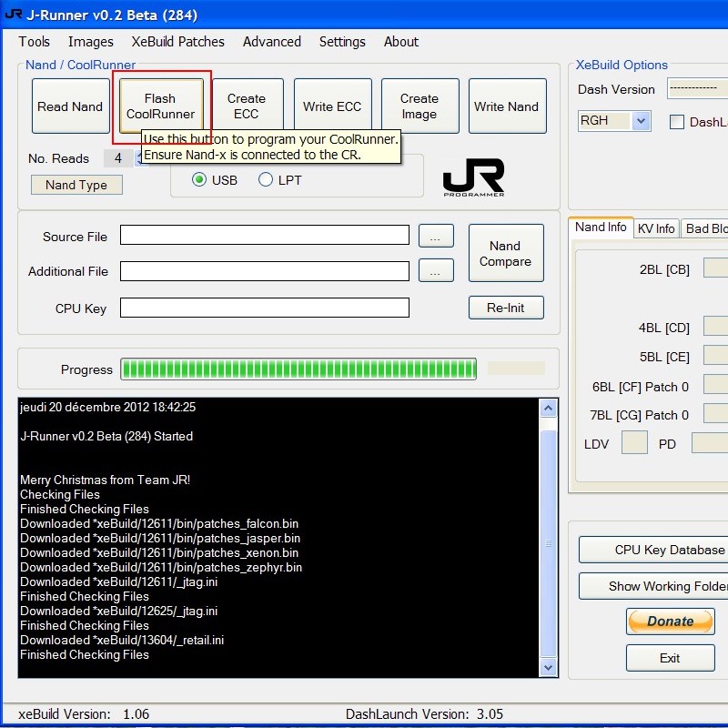This screenshot has width=728, height=728.
Task: Click log line 'xeBuild/12625/_jtag.ini'
Action: click(119, 611)
